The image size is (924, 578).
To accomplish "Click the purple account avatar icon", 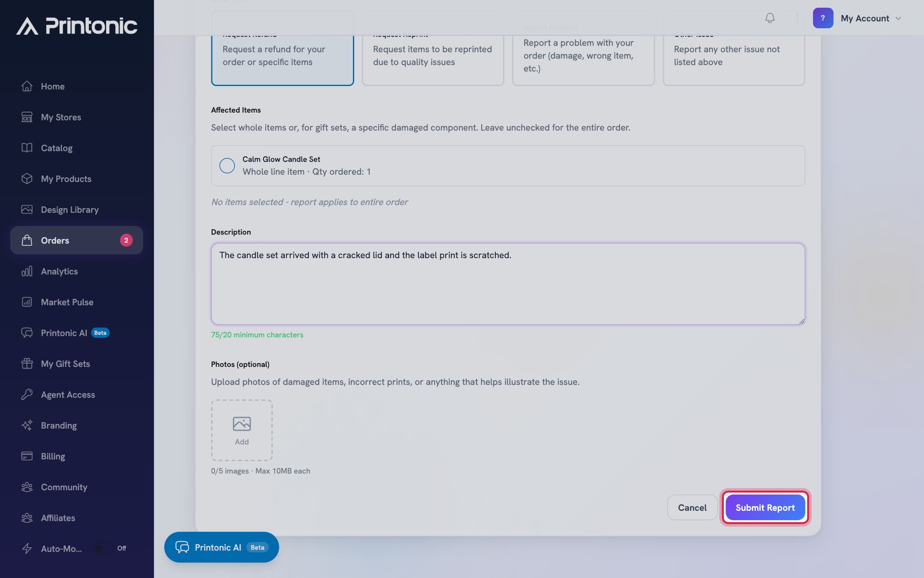I will pyautogui.click(x=823, y=18).
